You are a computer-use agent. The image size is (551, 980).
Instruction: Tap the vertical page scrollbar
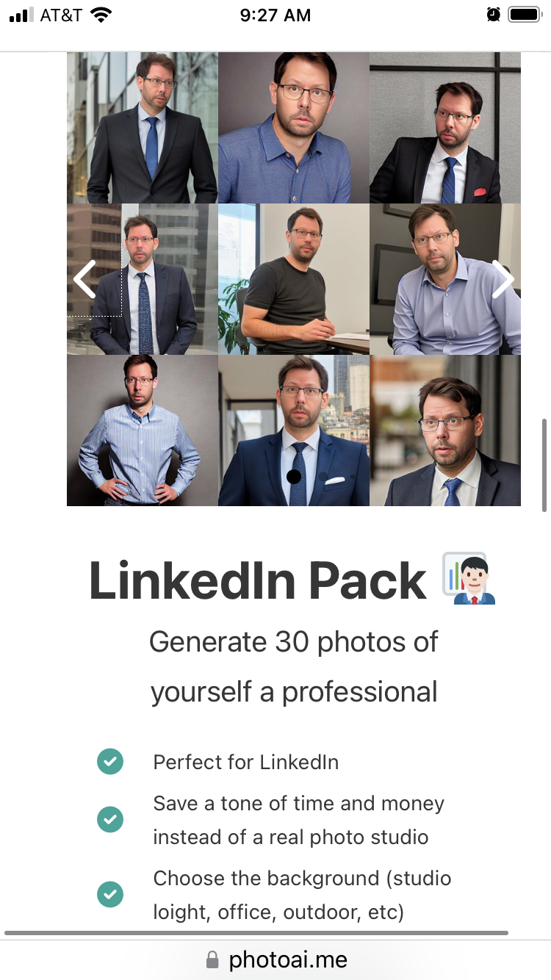click(x=544, y=465)
